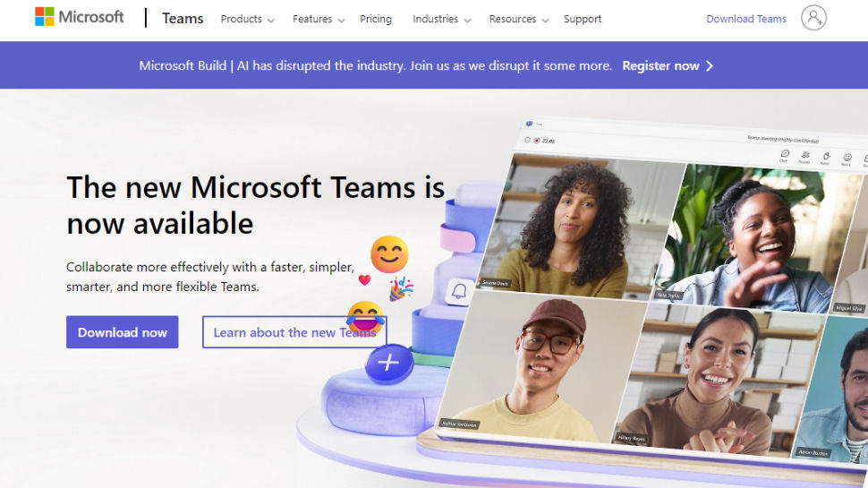Open the Teams home link

[x=183, y=19]
